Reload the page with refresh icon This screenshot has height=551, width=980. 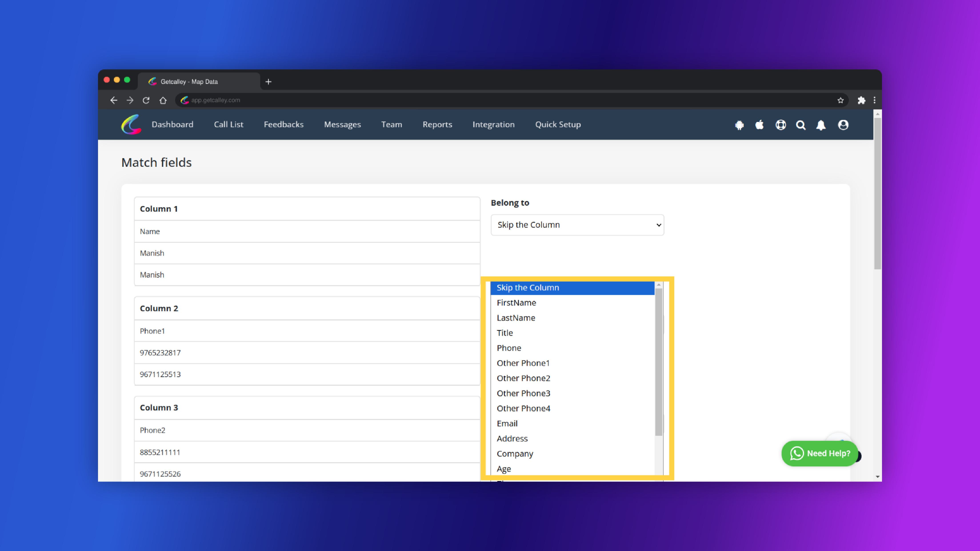coord(146,100)
